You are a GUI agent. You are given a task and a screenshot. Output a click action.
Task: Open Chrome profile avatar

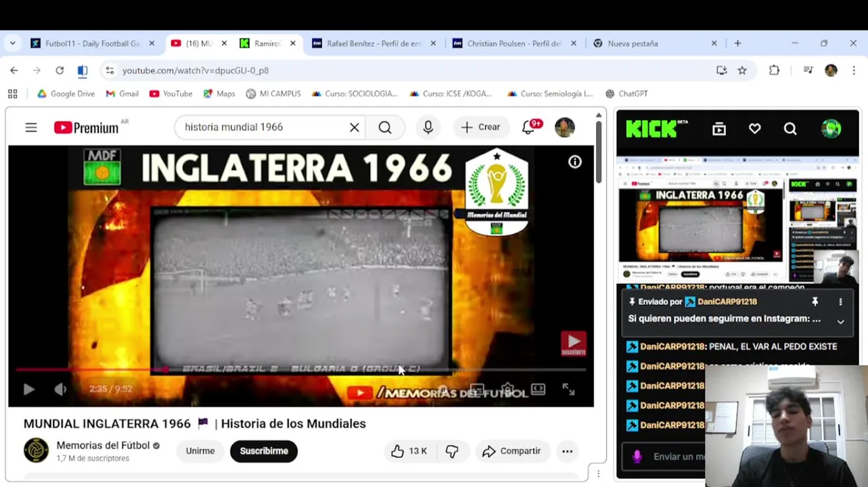point(831,70)
